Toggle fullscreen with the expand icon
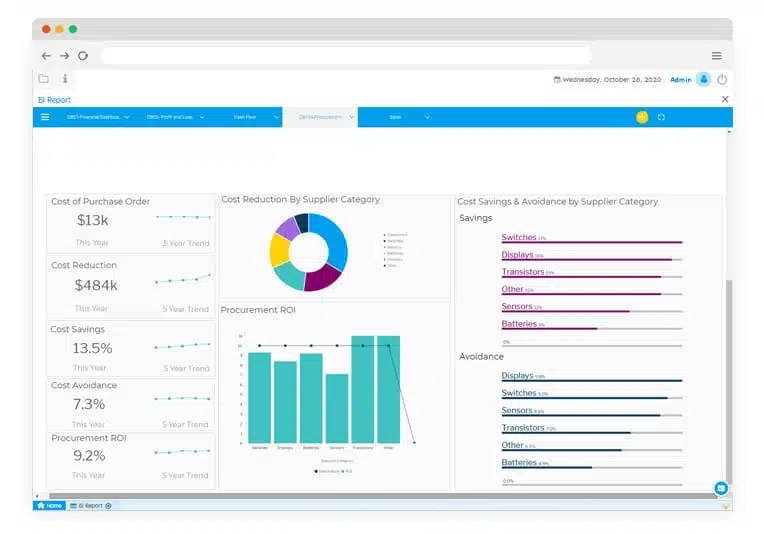The image size is (764, 534). coord(661,117)
